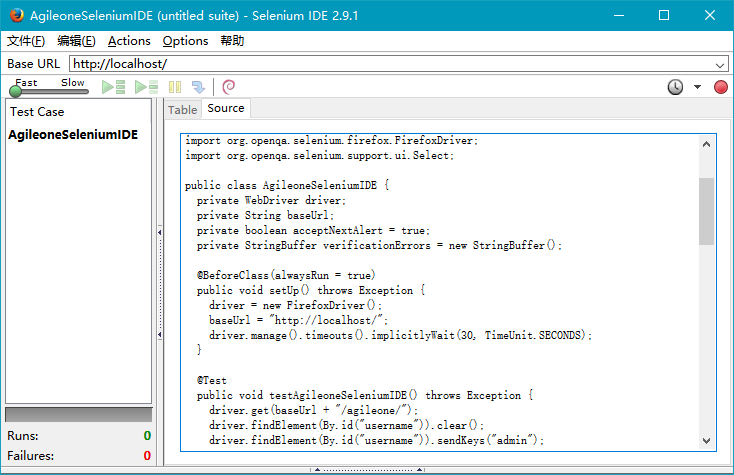Viewport: 734px width, 475px height.
Task: Close the Selenium IDE window
Action: (x=710, y=15)
